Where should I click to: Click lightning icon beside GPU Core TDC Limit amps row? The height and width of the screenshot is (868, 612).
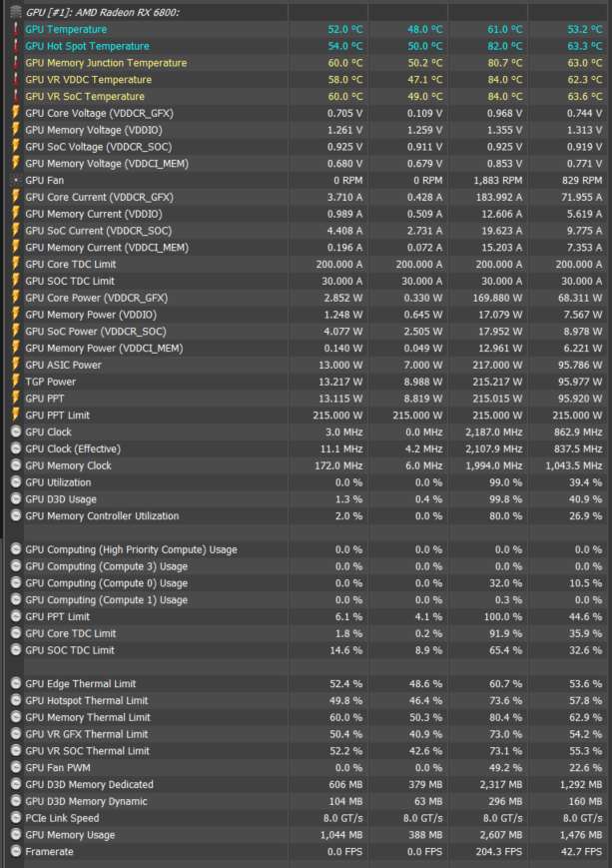tap(16, 264)
